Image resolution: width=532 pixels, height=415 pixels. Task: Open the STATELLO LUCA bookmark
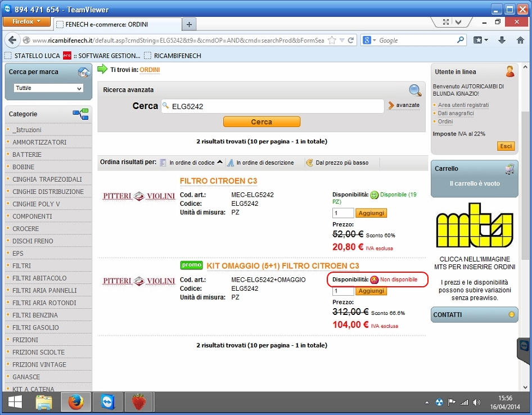point(33,56)
